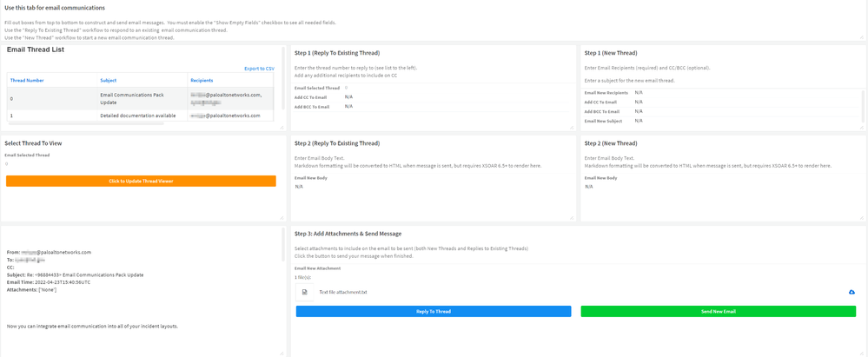Click the Recipients column header
868x357 pixels.
202,80
